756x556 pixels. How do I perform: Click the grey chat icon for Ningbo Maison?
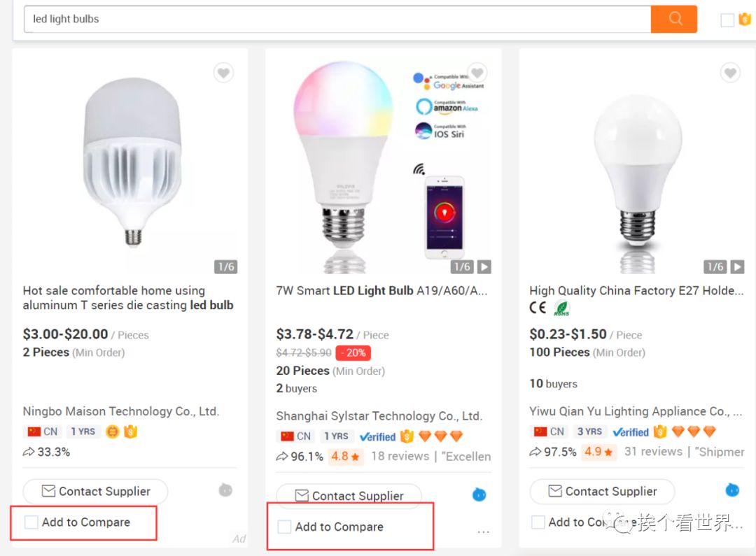point(225,490)
